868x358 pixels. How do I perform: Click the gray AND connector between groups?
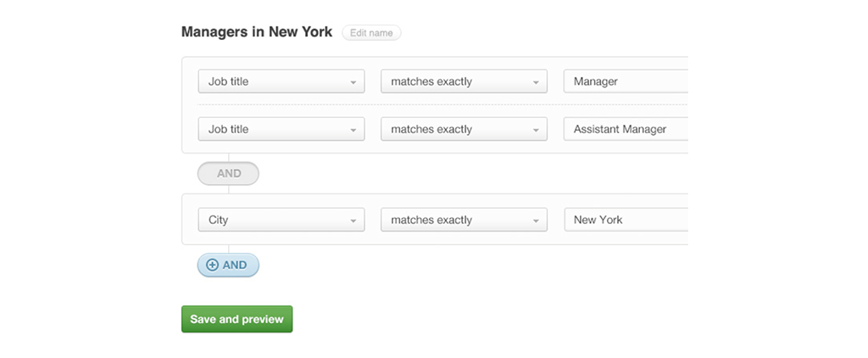(228, 173)
